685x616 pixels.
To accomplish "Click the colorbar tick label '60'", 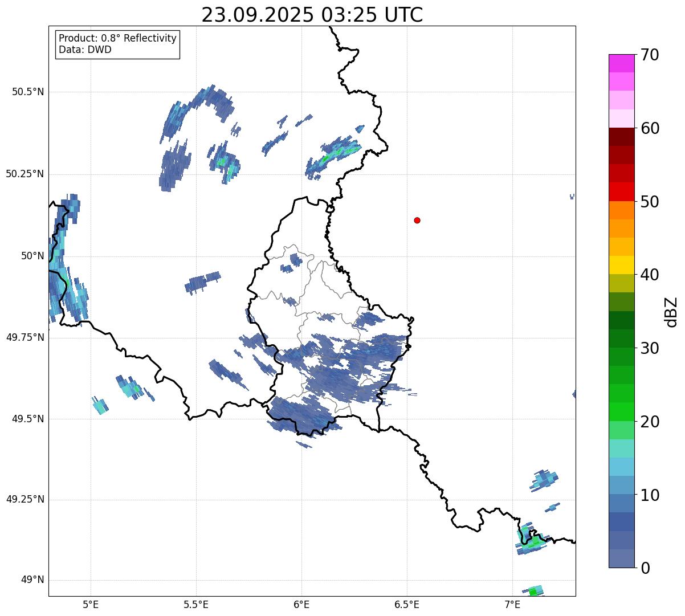I will click(x=650, y=128).
